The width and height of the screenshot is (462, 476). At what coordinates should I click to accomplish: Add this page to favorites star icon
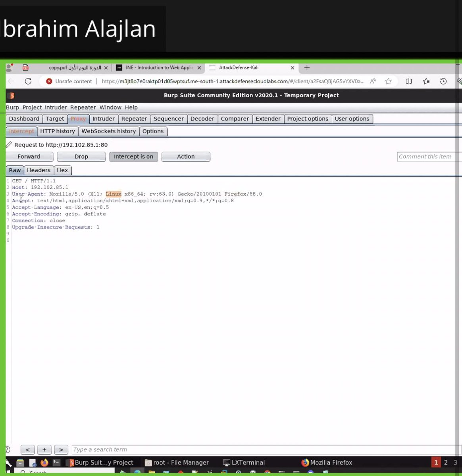[x=388, y=81]
